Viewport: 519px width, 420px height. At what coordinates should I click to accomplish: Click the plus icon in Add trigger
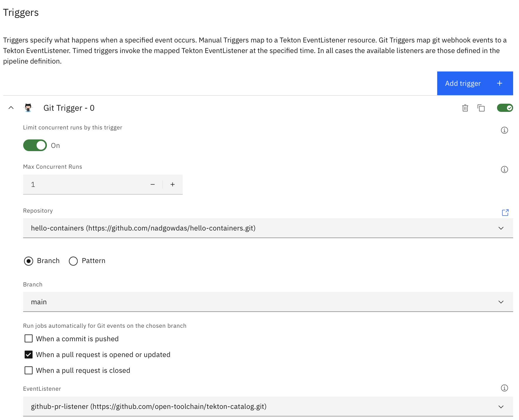(500, 83)
